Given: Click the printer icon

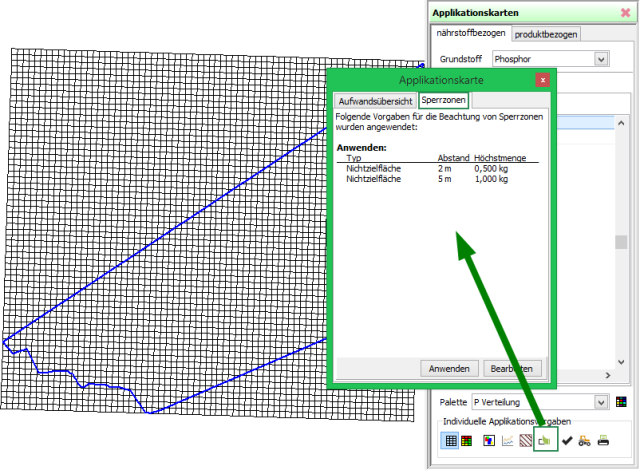Looking at the screenshot, I should [x=603, y=440].
